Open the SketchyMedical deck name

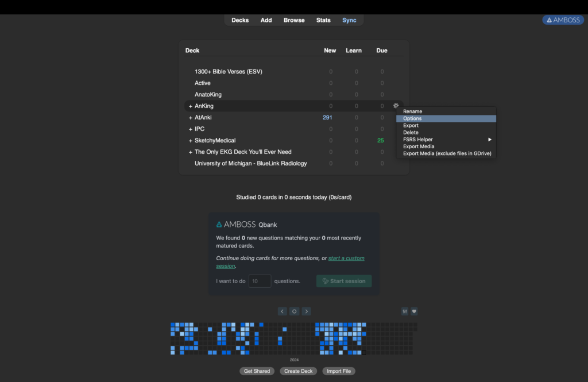(215, 140)
